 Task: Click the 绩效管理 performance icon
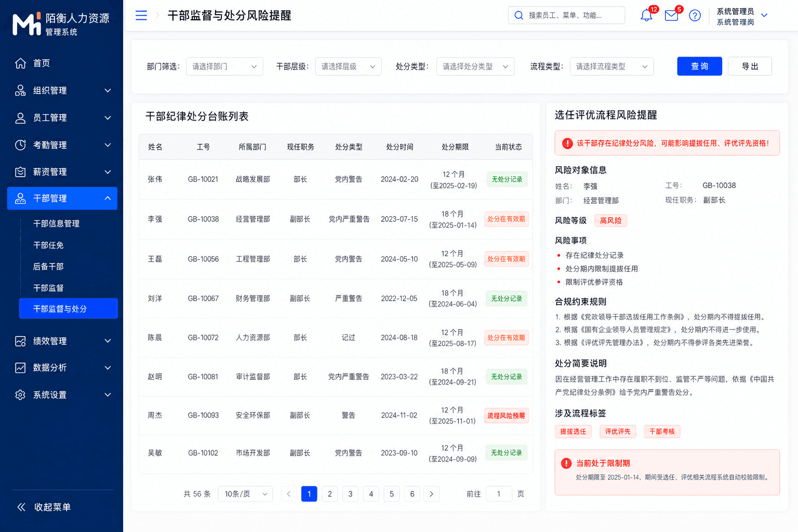tap(20, 341)
